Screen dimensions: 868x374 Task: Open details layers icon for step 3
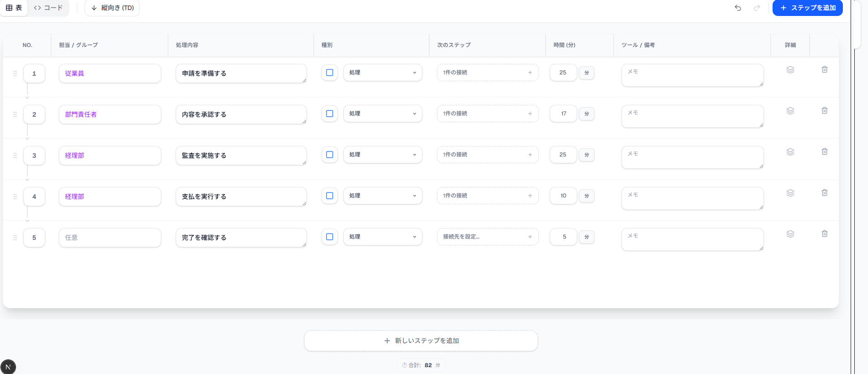click(x=790, y=152)
